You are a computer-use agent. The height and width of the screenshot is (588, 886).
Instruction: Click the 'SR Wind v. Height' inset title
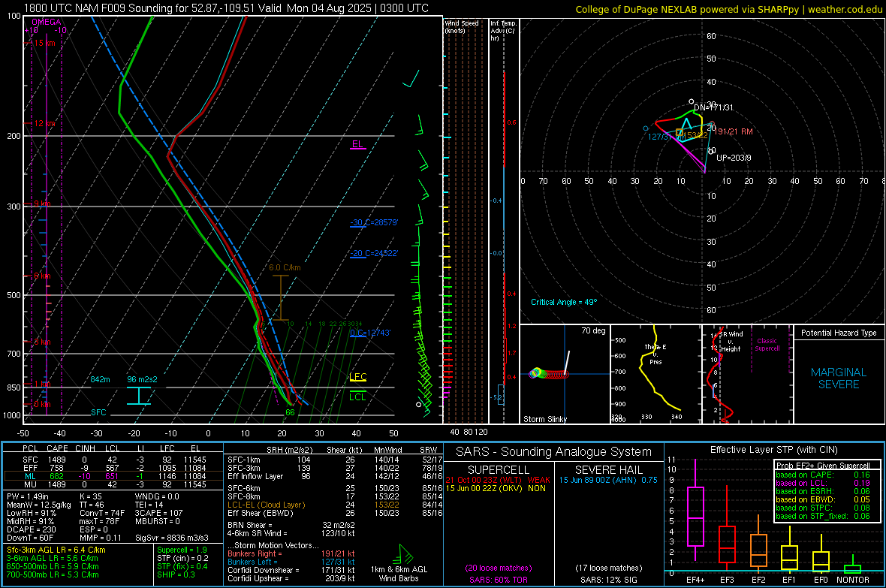pyautogui.click(x=731, y=342)
